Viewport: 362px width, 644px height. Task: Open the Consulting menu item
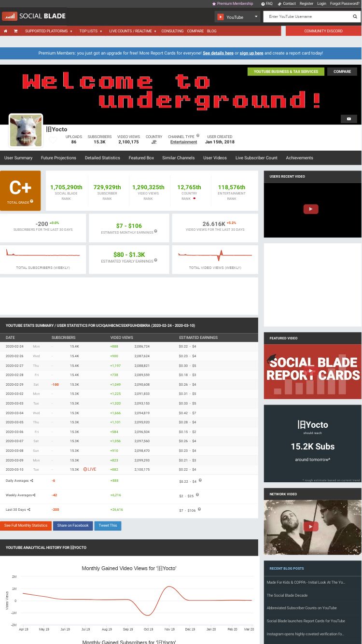pos(172,31)
